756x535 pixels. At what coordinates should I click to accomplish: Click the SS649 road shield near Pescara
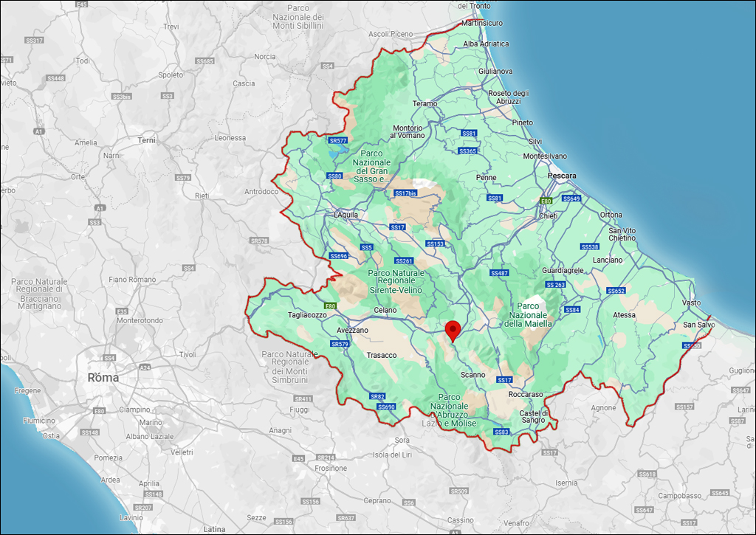pos(571,199)
